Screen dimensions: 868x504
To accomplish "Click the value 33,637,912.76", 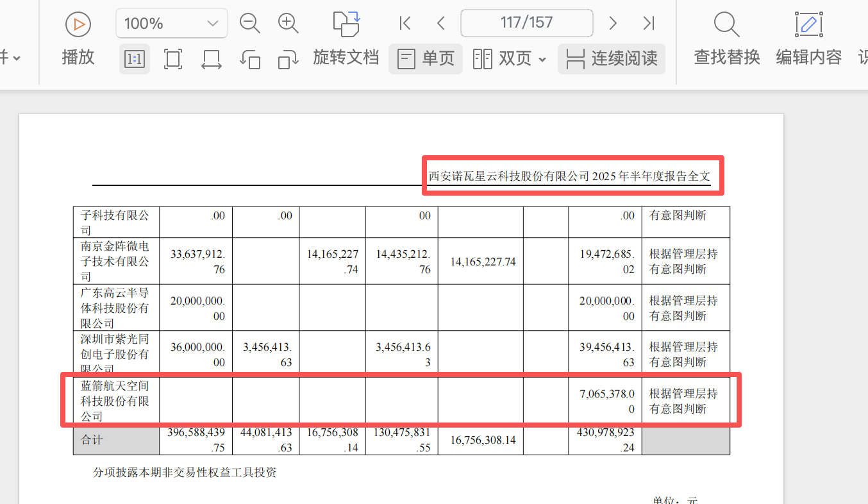I will [x=197, y=262].
